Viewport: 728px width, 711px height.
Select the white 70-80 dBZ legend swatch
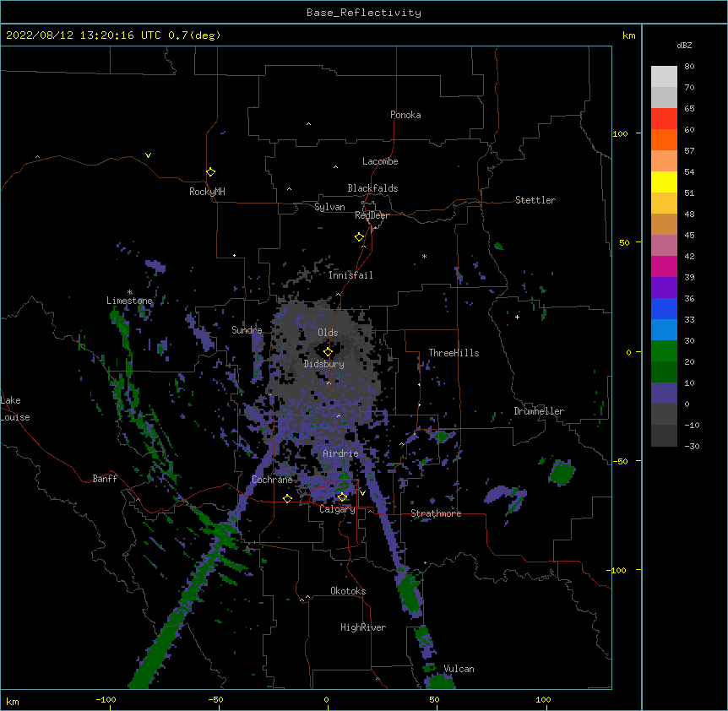point(664,77)
